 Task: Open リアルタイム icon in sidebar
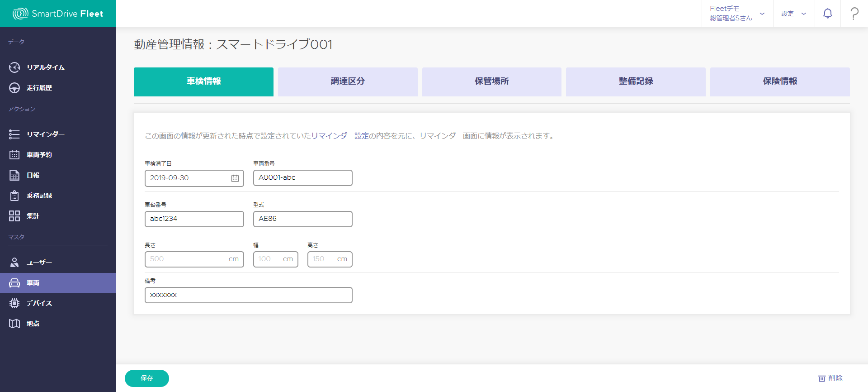pyautogui.click(x=14, y=67)
